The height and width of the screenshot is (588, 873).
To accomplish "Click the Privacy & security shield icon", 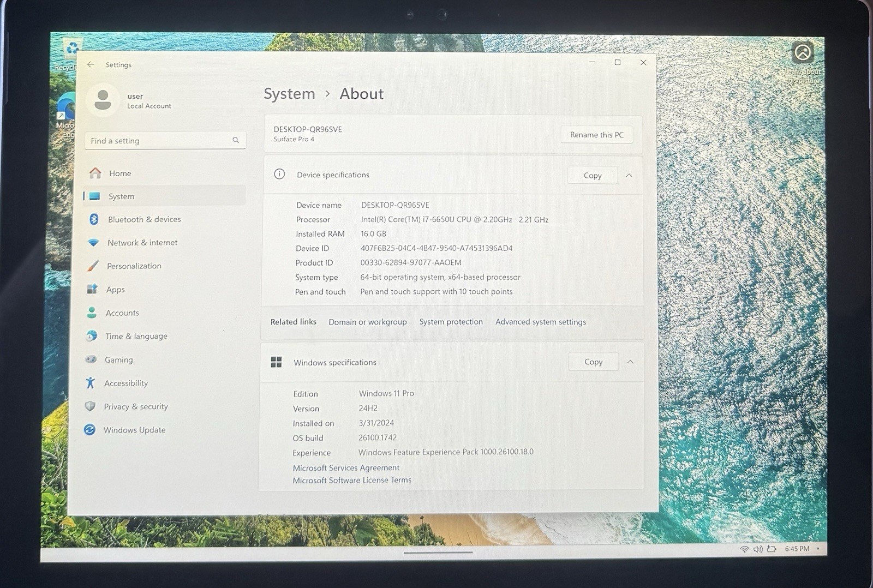I will tap(91, 406).
